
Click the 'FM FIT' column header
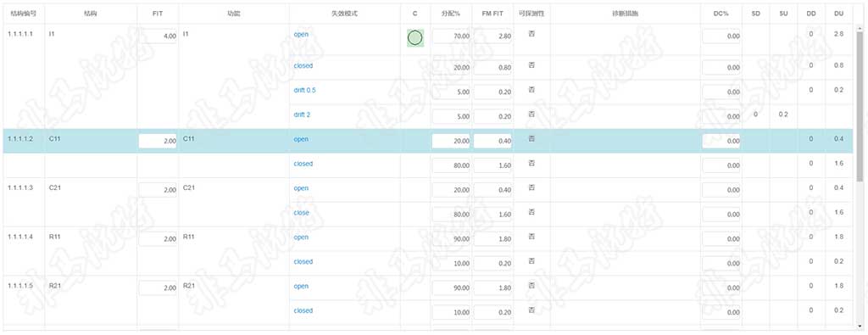(492, 14)
